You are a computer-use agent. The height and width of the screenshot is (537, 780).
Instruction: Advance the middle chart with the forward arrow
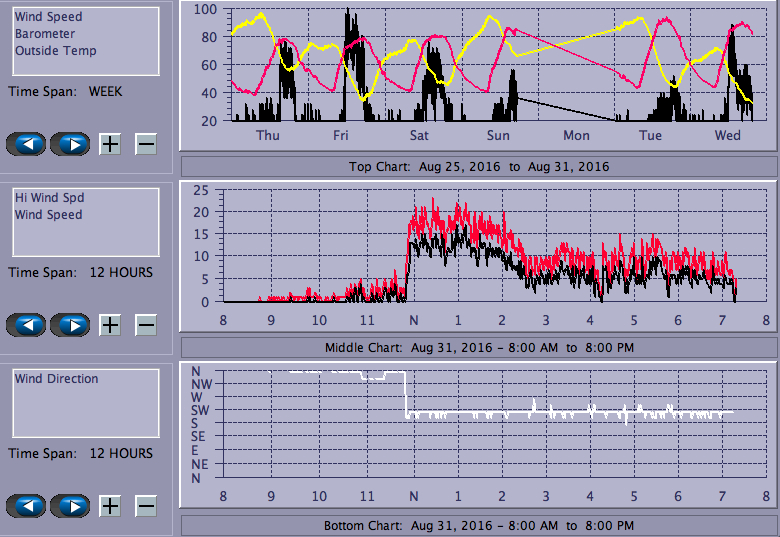click(x=70, y=325)
